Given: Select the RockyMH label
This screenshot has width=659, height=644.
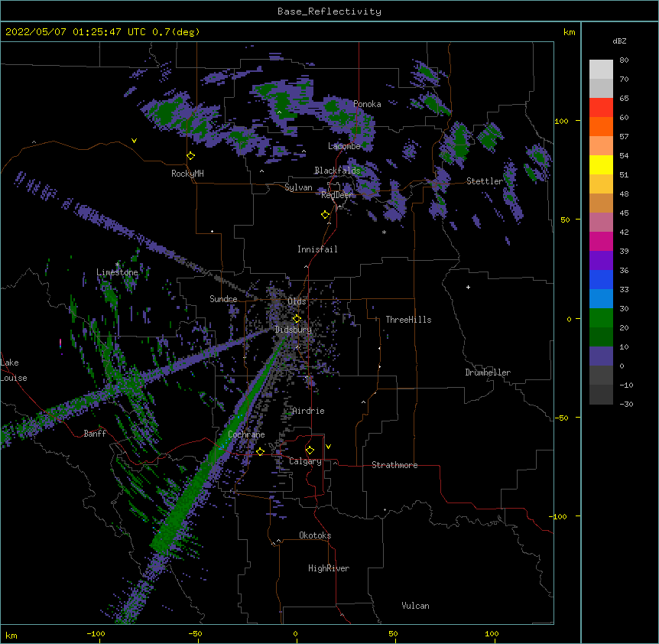Looking at the screenshot, I should point(187,174).
